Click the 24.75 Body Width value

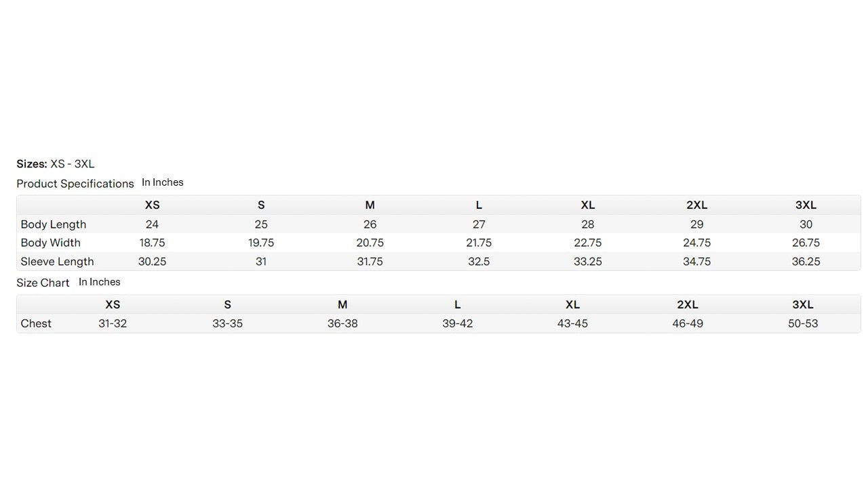[x=697, y=243]
